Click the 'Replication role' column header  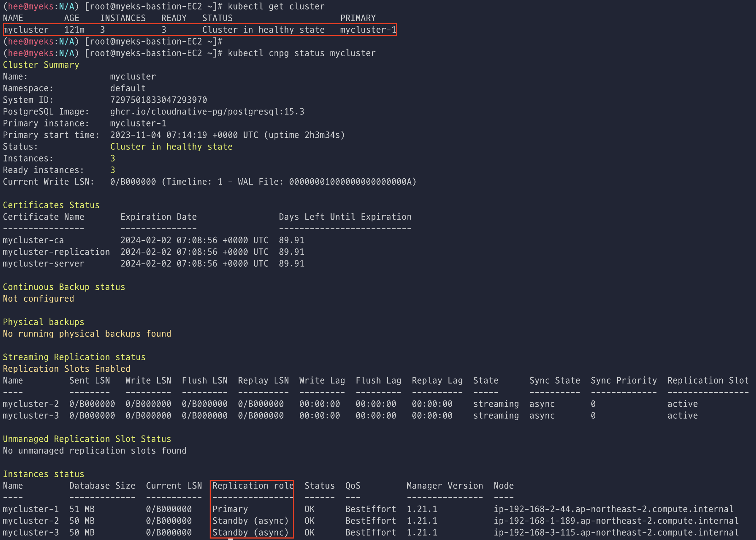253,486
